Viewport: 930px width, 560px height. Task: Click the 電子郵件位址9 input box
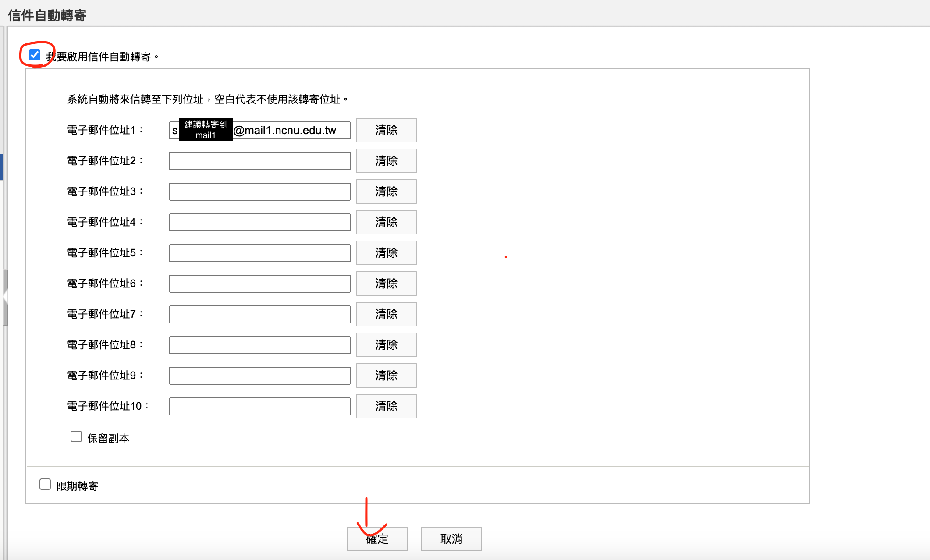260,376
